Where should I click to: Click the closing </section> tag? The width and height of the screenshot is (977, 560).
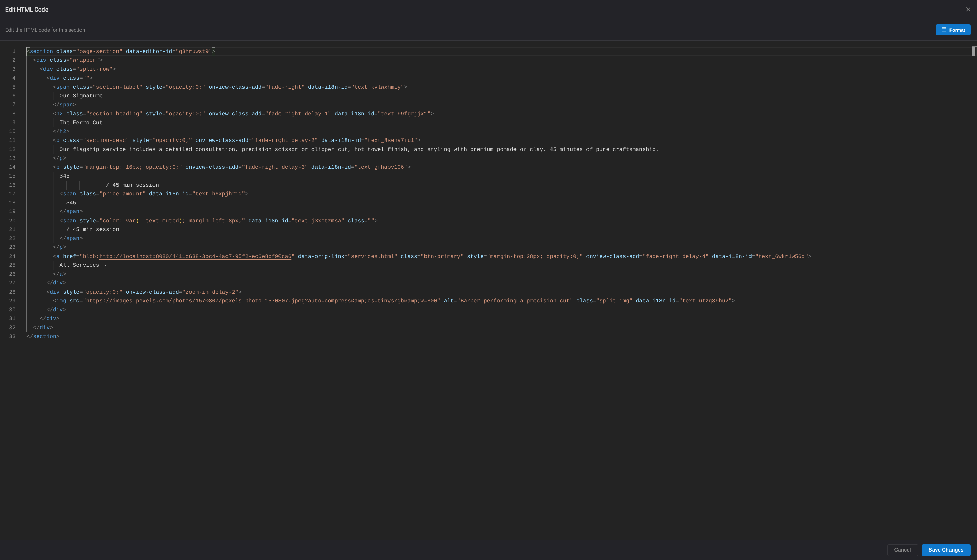pos(43,337)
